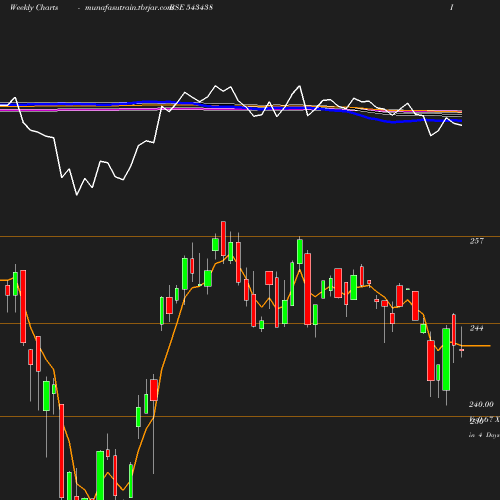Select the "244" price level label
Viewport: 500px width, 500px height.
476,328
